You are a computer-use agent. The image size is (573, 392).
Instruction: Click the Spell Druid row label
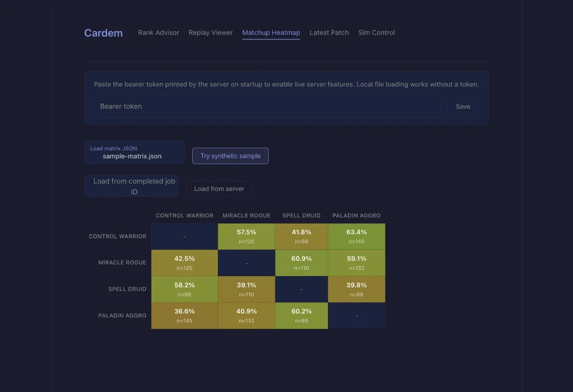[127, 289]
